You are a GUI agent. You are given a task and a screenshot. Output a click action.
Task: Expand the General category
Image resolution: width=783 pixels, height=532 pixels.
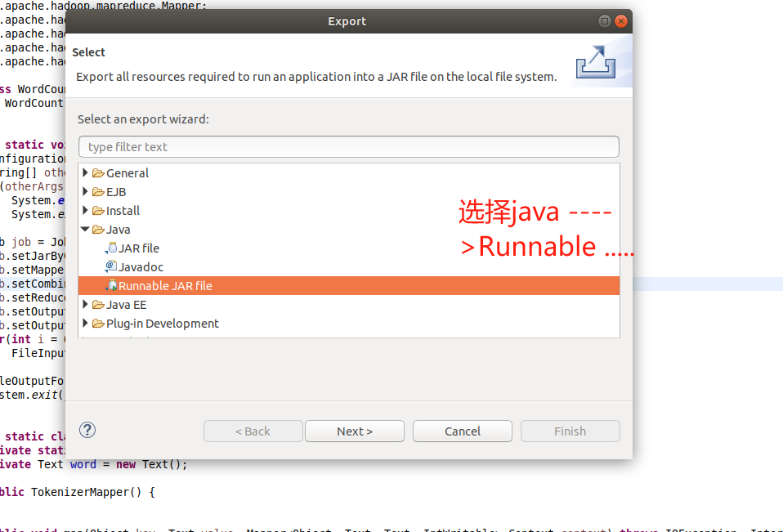85,172
